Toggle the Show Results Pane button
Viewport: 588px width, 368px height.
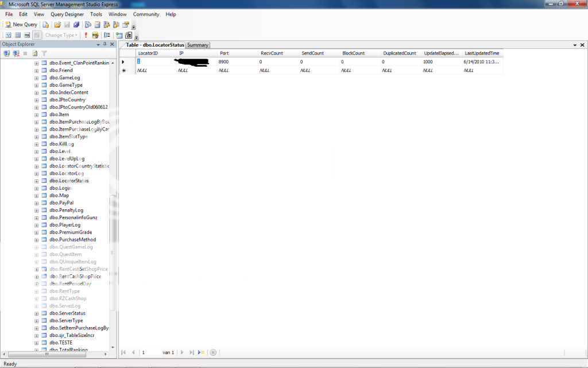tap(36, 35)
